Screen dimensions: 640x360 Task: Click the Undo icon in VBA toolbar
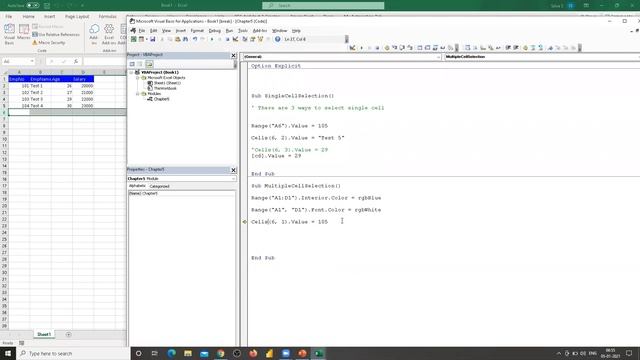pyautogui.click(x=195, y=39)
